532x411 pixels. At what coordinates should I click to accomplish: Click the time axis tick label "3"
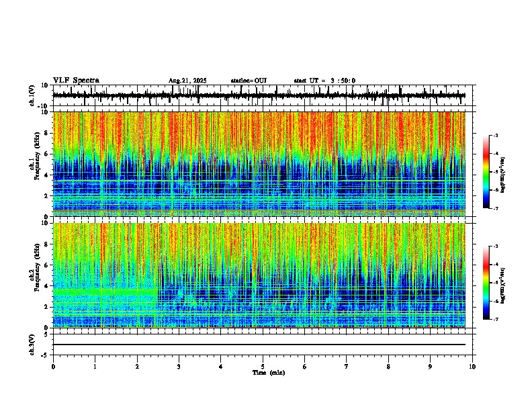point(179,366)
